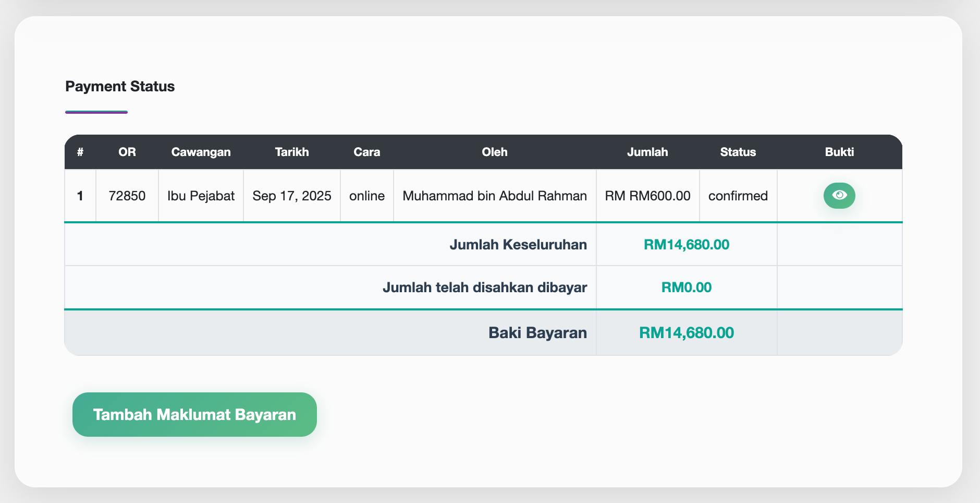Select the Payment Status heading

click(x=120, y=86)
